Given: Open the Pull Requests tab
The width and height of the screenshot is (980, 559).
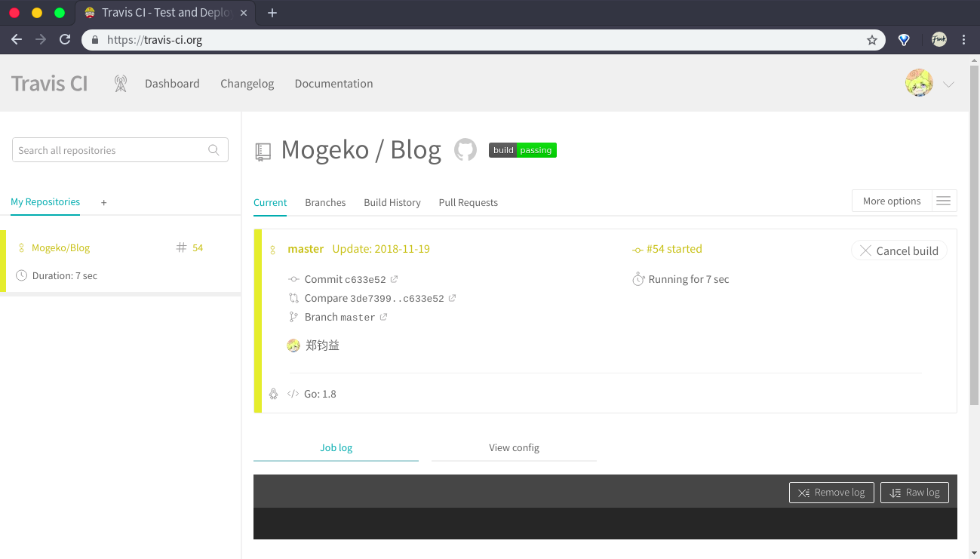Looking at the screenshot, I should (x=468, y=202).
